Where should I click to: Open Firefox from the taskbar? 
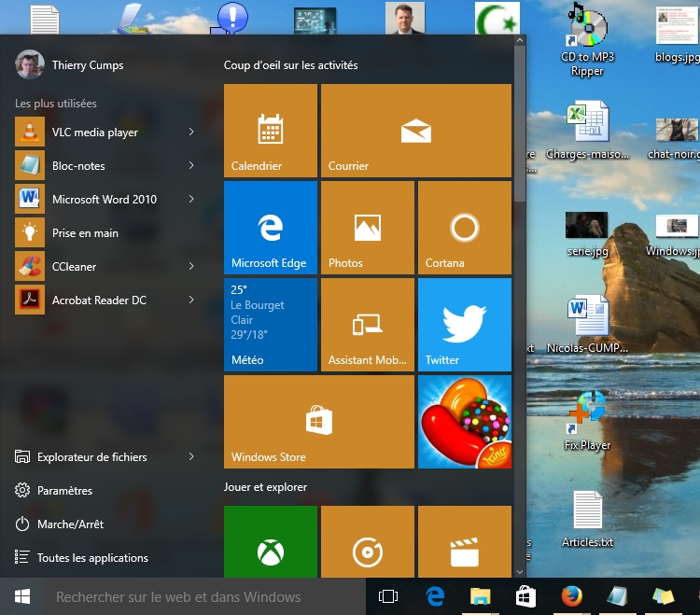click(571, 596)
